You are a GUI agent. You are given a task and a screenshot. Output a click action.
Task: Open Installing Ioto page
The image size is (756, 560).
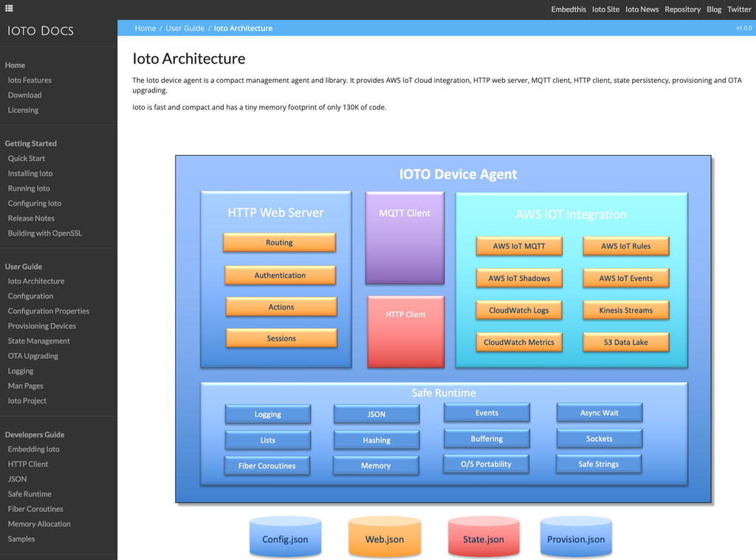[30, 173]
